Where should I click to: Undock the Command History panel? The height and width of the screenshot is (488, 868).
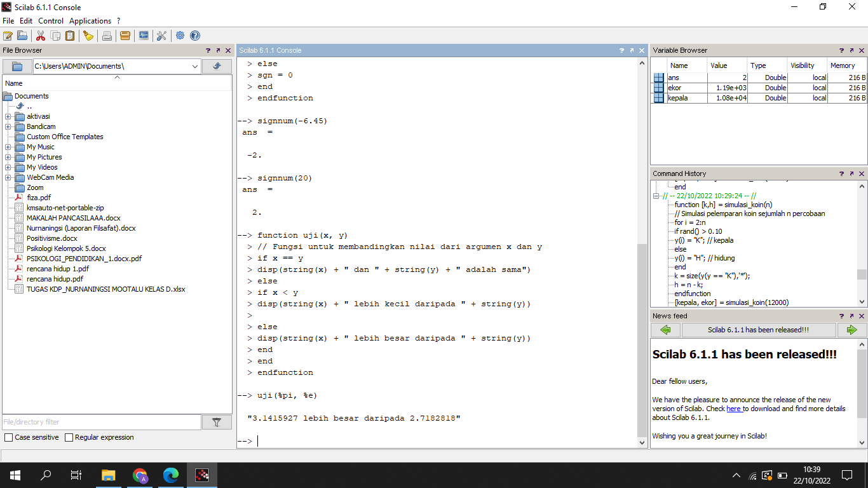(x=851, y=173)
